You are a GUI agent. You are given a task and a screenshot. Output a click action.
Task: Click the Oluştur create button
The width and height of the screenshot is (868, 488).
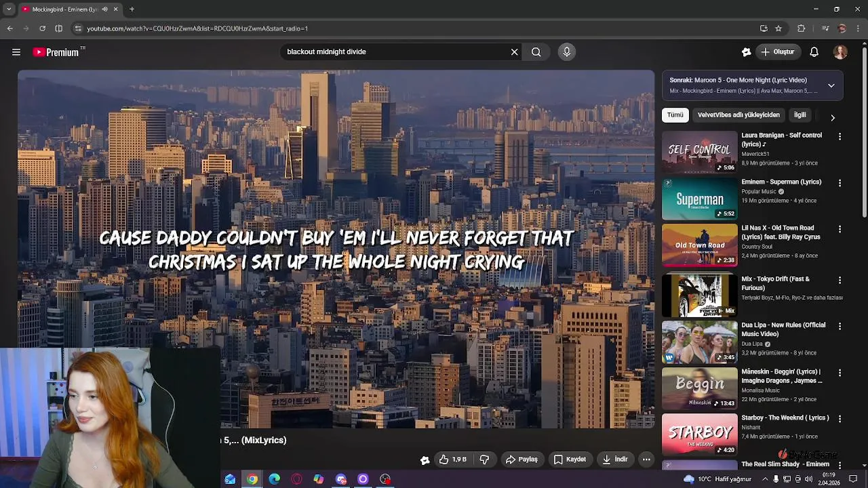point(777,52)
